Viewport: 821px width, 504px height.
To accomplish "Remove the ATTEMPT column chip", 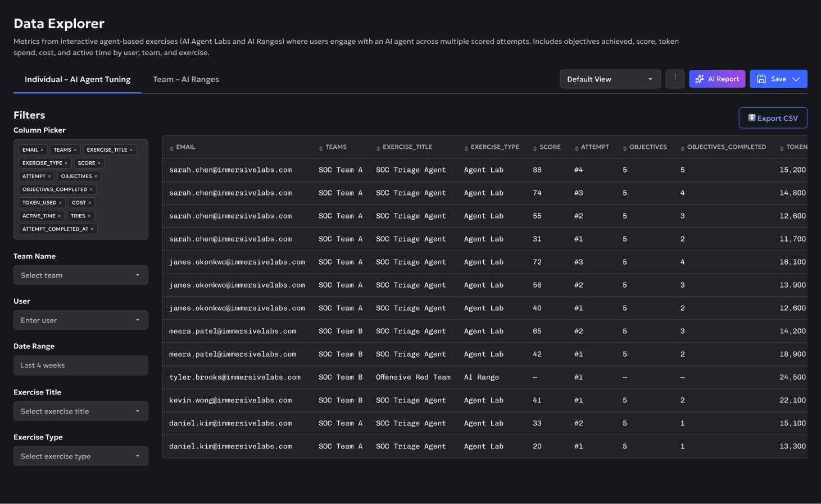I will (x=49, y=176).
